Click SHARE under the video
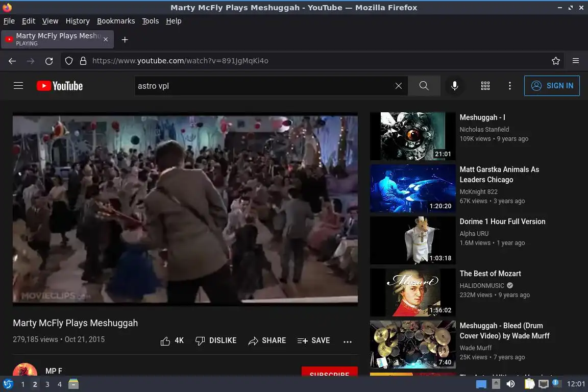 click(267, 340)
